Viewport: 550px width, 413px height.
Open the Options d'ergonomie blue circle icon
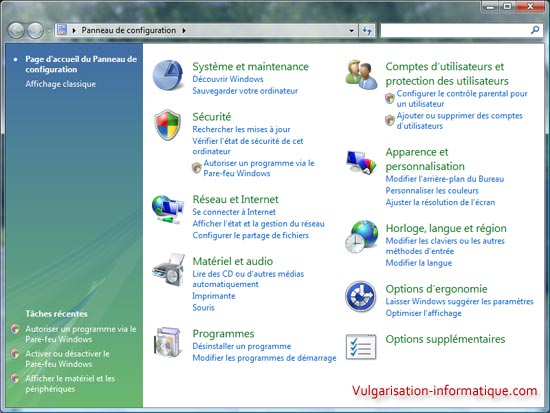[361, 297]
